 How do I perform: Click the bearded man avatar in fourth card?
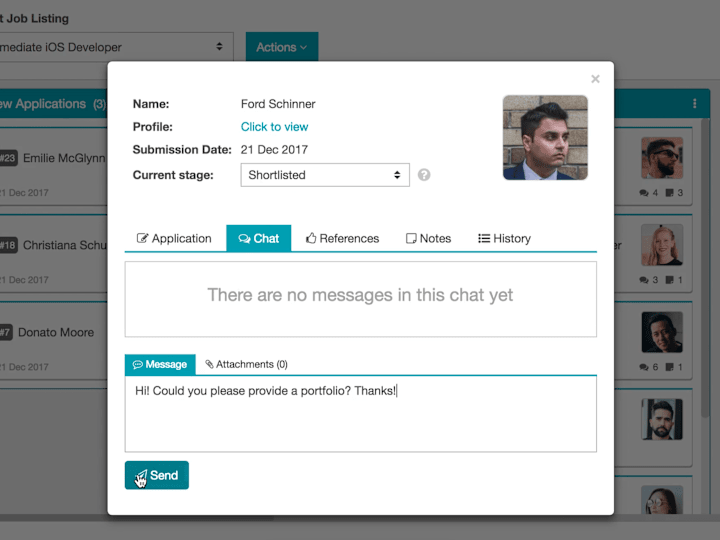pos(662,419)
